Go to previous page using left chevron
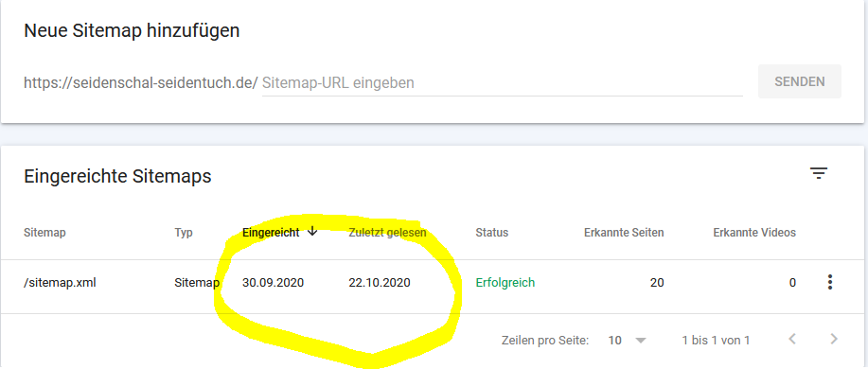Viewport: 868px width, 369px height. 792,339
